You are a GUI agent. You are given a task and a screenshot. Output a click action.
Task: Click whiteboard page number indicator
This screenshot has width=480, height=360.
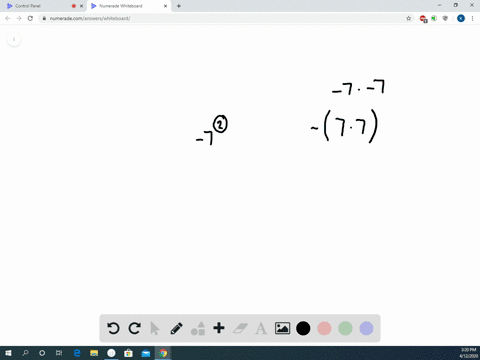point(14,39)
